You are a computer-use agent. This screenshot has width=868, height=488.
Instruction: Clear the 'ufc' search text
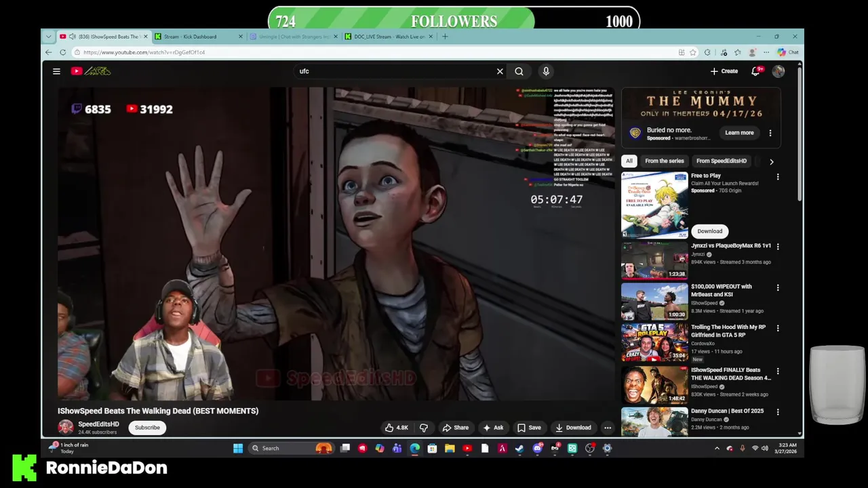pos(500,71)
